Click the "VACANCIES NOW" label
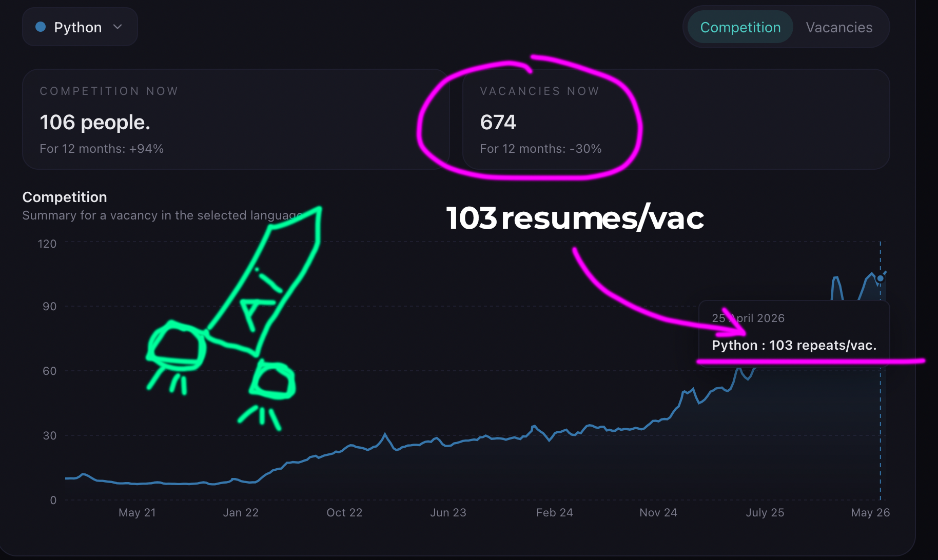938x560 pixels. pyautogui.click(x=539, y=91)
